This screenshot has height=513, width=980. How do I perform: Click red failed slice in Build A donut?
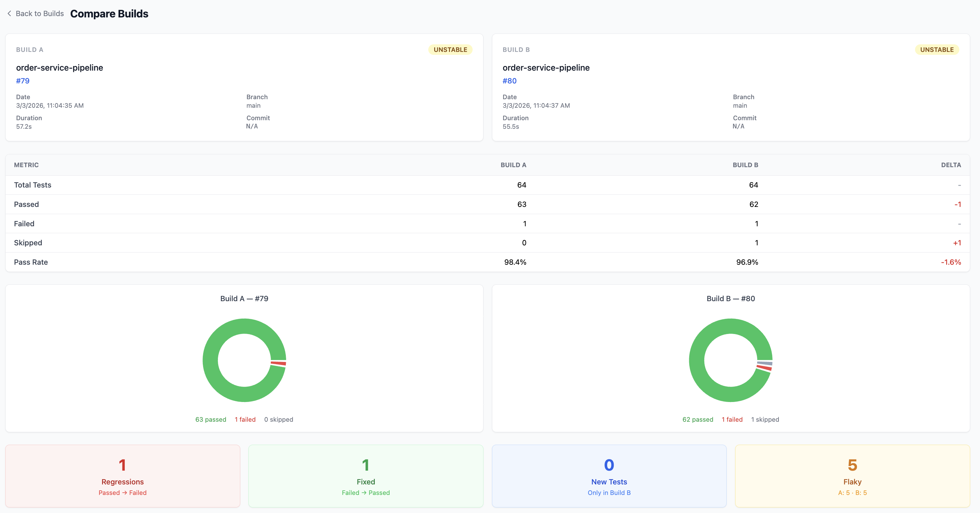(x=279, y=364)
